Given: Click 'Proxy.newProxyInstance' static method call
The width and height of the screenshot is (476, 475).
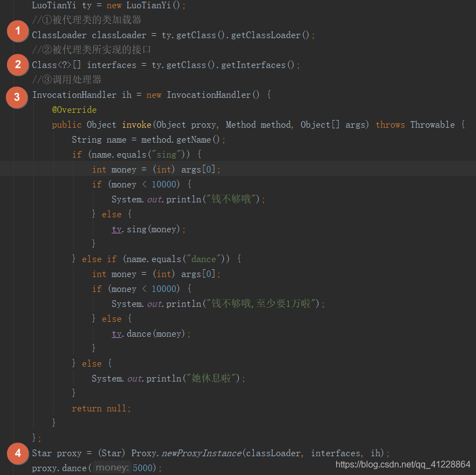Looking at the screenshot, I should pyautogui.click(x=186, y=453).
